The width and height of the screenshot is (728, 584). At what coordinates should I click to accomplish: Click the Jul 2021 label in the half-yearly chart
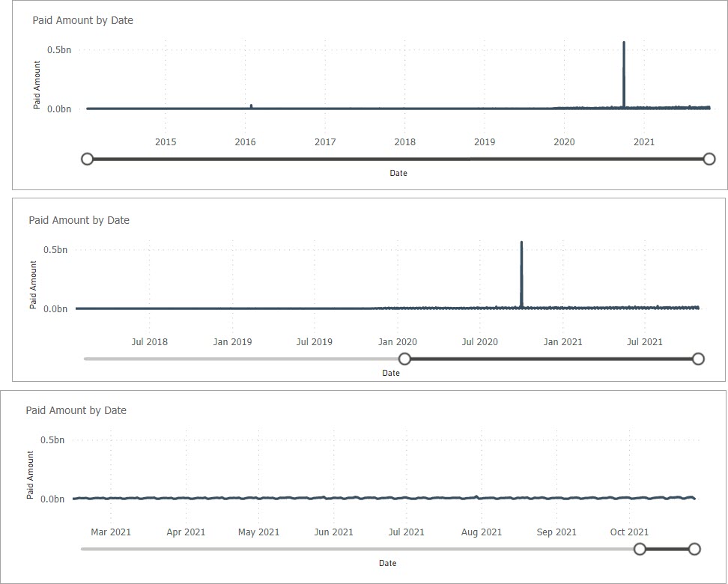coord(644,342)
